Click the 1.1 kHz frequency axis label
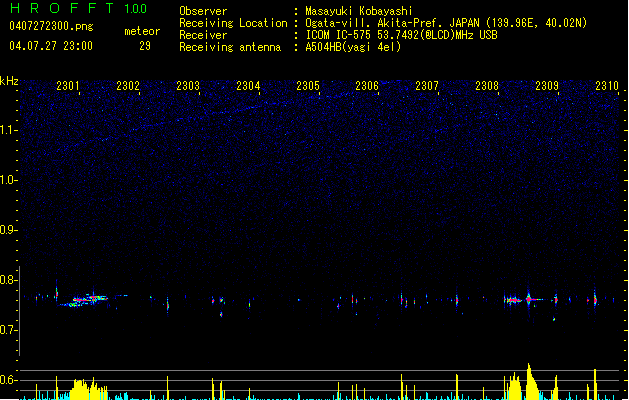The image size is (629, 400). (8, 130)
